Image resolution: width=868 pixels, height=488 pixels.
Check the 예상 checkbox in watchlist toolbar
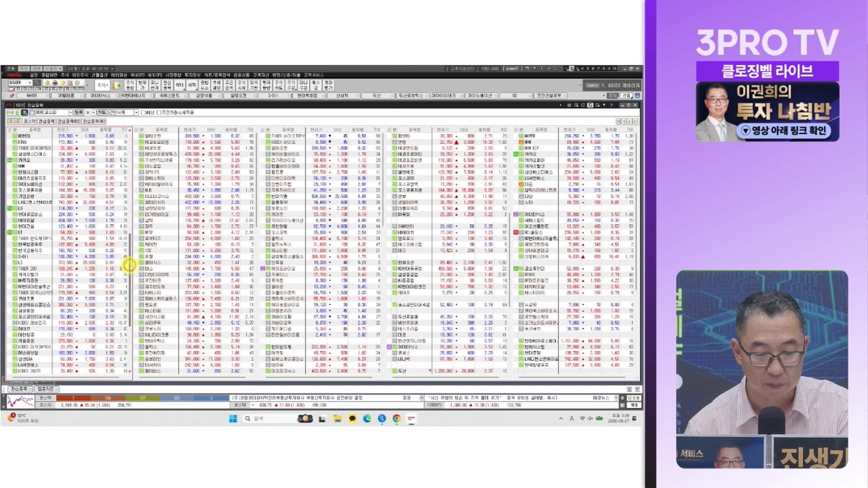click(143, 113)
